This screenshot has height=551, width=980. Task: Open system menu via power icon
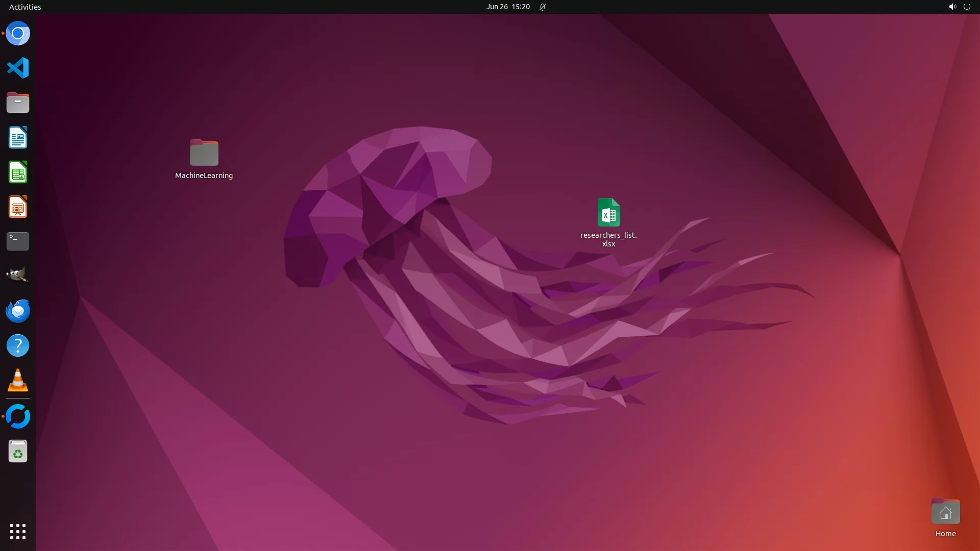pyautogui.click(x=967, y=7)
